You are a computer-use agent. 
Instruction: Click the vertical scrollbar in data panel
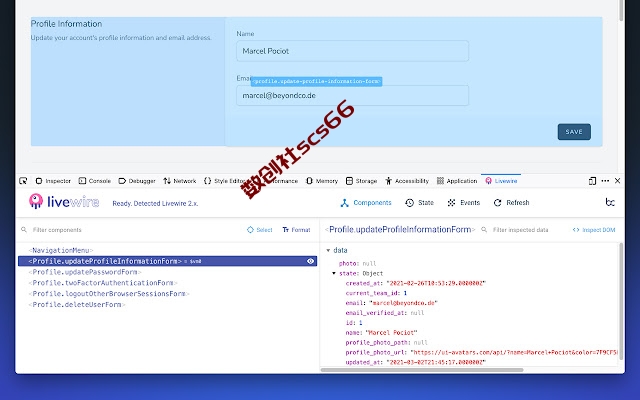click(x=621, y=301)
